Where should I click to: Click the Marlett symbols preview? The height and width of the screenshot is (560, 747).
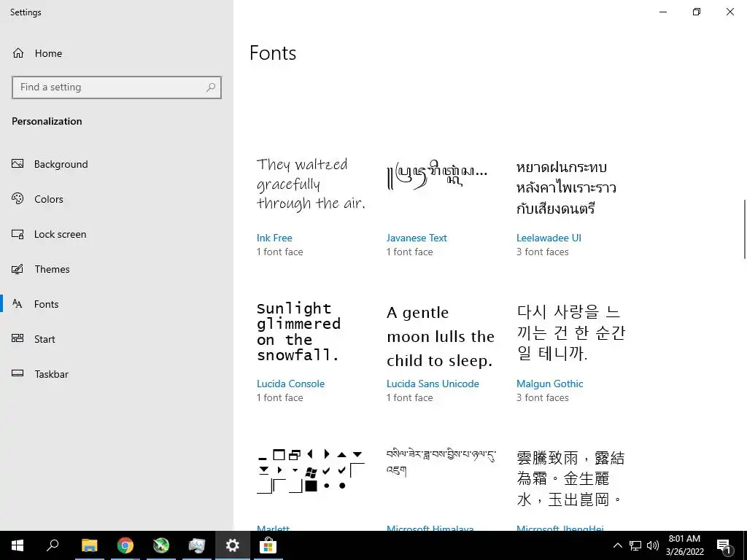tap(311, 470)
